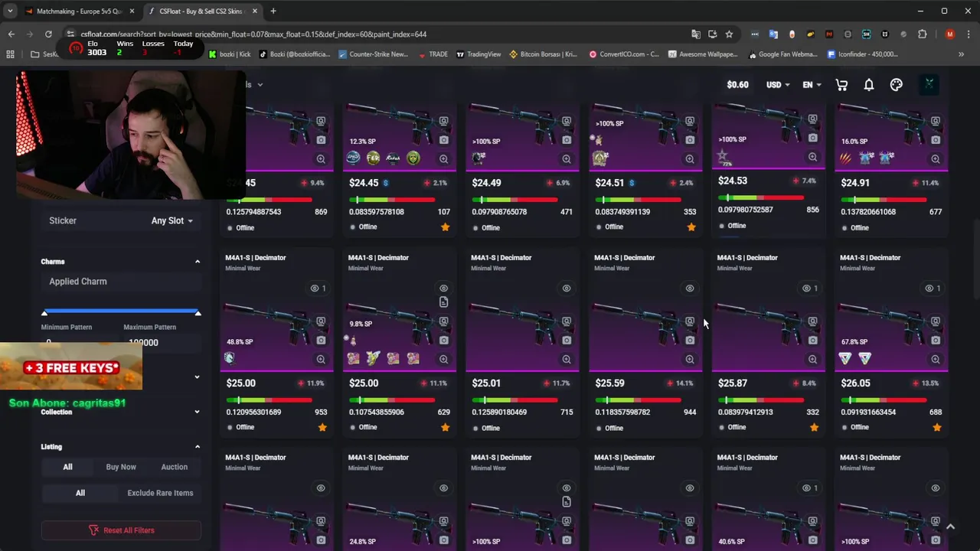Click the scroll-to-top arrow button
Image resolution: width=980 pixels, height=551 pixels.
(x=950, y=527)
